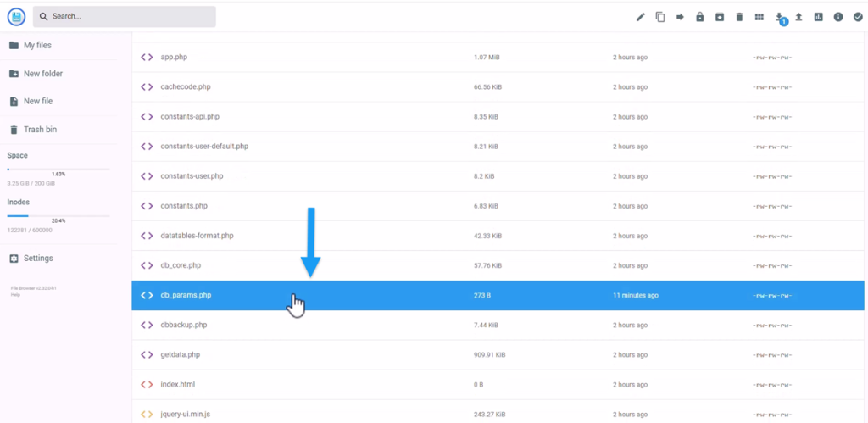Select datatables-format.php file
868x423 pixels.
498,236
